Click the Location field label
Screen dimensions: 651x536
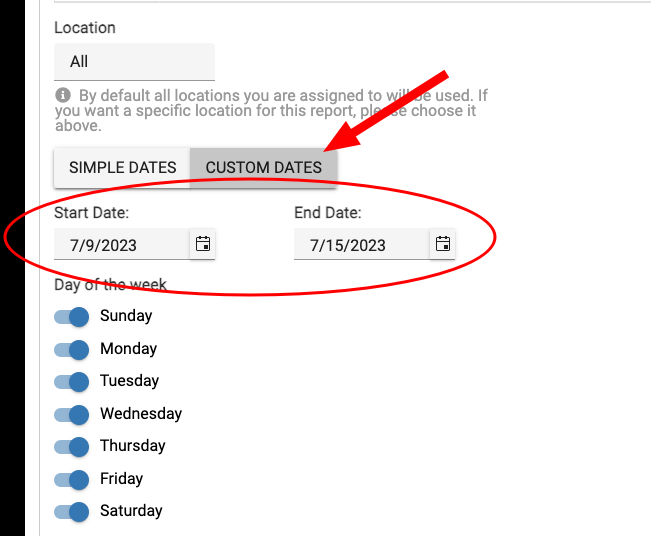[x=85, y=28]
